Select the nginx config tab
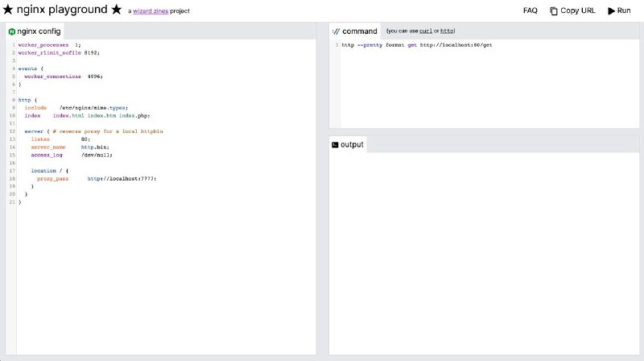Image resolution: width=644 pixels, height=361 pixels. [x=35, y=31]
